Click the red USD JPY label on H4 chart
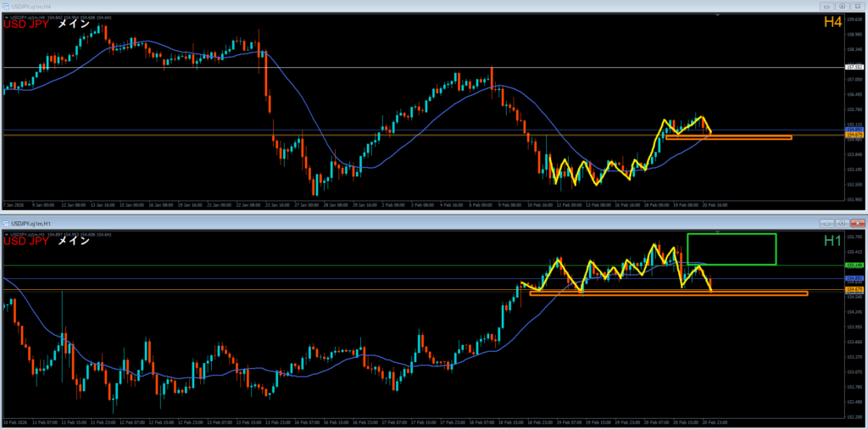Screen dimensions: 868x429 pos(25,24)
